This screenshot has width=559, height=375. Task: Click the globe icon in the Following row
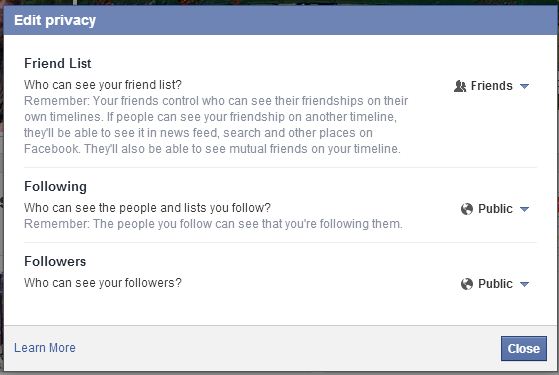(467, 209)
